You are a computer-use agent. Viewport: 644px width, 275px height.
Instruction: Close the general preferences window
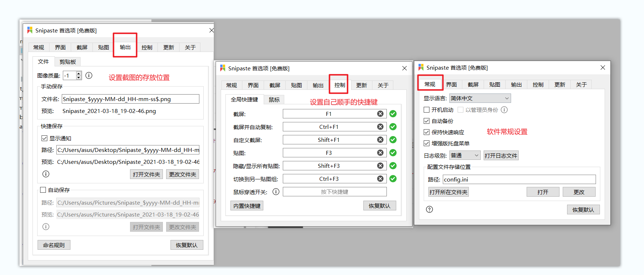(603, 67)
